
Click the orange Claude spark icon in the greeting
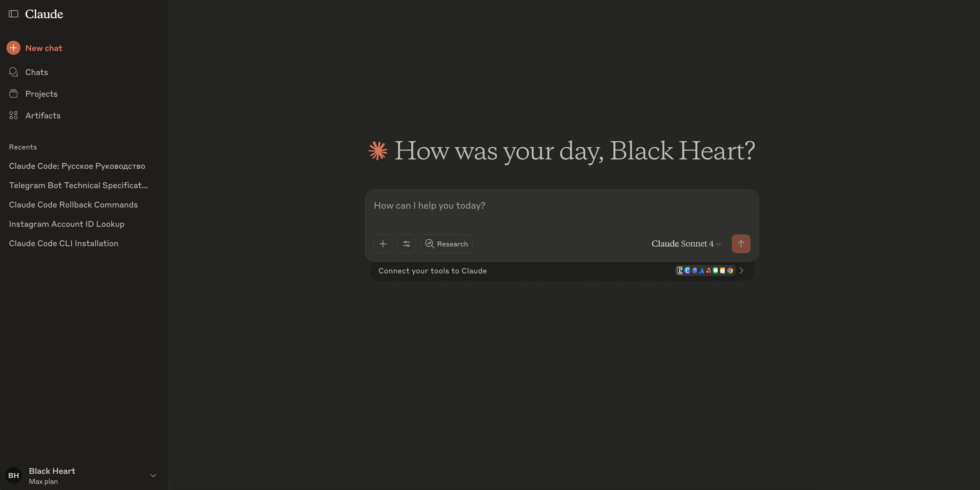378,151
